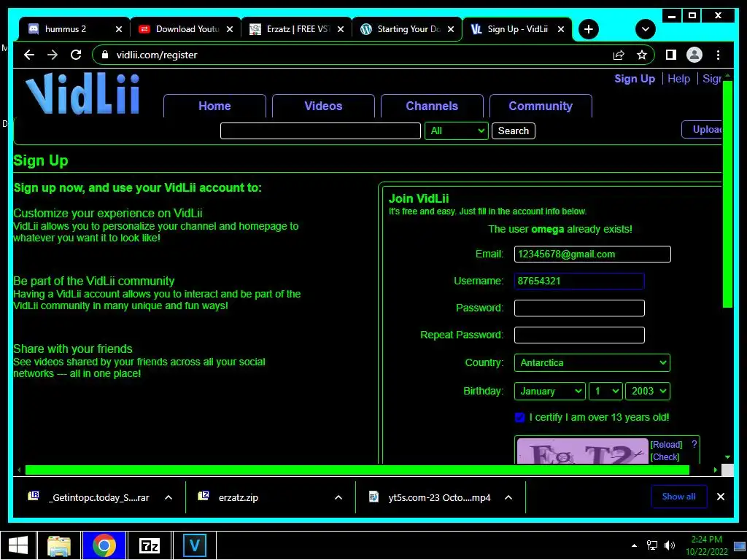
Task: Expand options for erzatz.zip download
Action: (x=338, y=497)
